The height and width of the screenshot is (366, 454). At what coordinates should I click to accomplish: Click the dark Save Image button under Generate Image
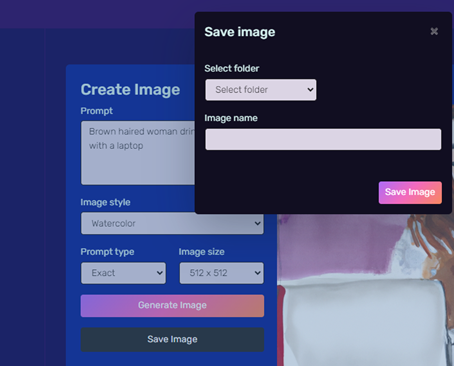tap(172, 339)
